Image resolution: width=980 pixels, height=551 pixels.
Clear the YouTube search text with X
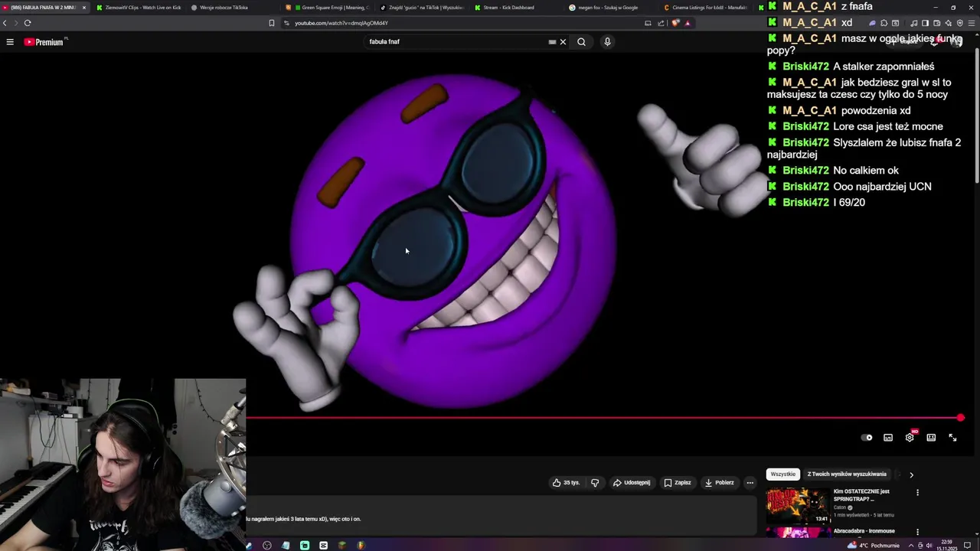point(563,41)
